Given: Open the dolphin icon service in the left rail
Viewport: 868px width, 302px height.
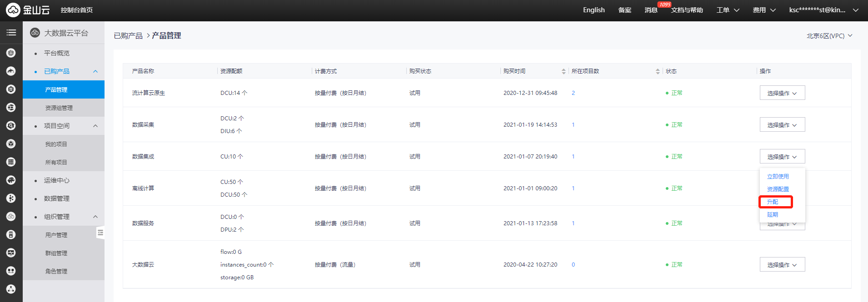Looking at the screenshot, I should [x=11, y=71].
